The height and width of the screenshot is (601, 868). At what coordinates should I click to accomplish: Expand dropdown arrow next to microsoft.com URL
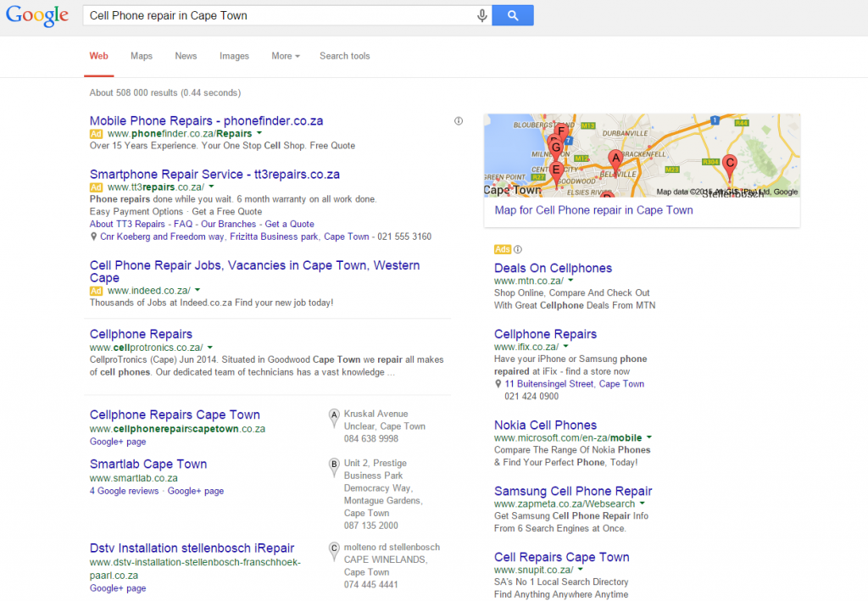point(649,437)
